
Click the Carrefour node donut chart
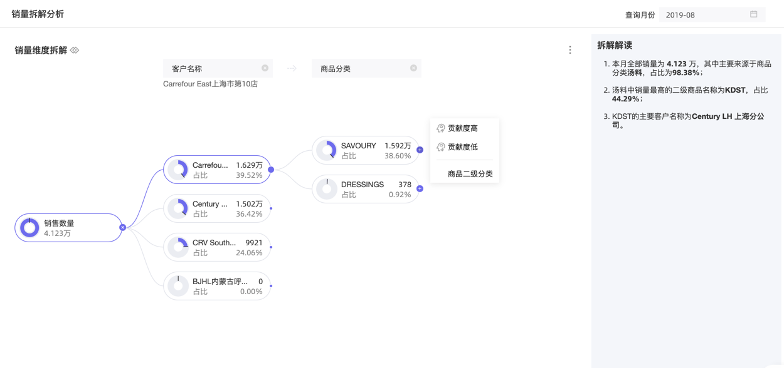click(x=178, y=170)
